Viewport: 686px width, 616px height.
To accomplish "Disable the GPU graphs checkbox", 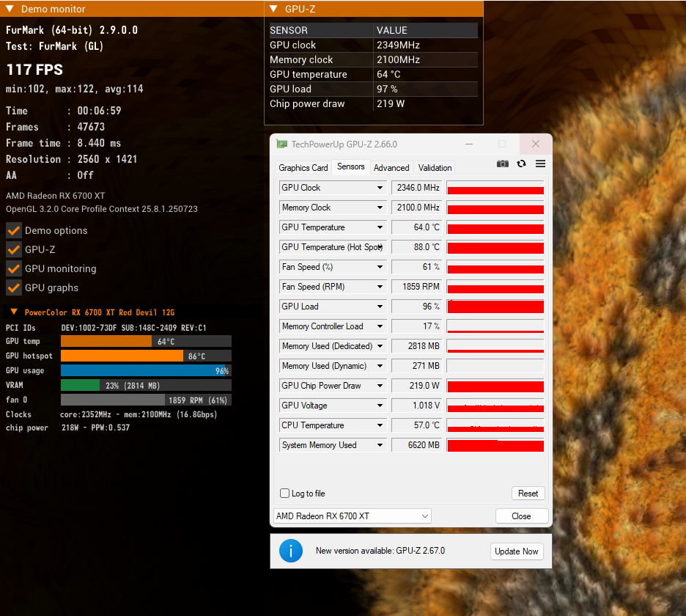I will click(14, 287).
